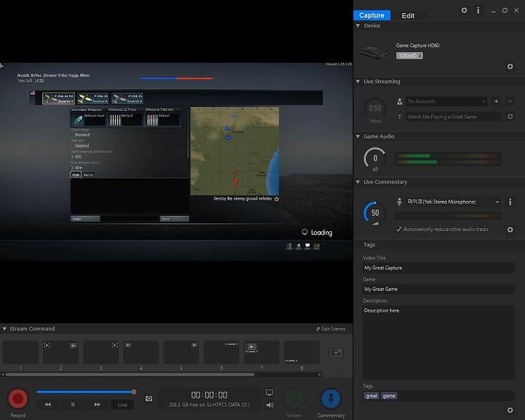
Task: Open Device settings gear
Action: pos(510,66)
